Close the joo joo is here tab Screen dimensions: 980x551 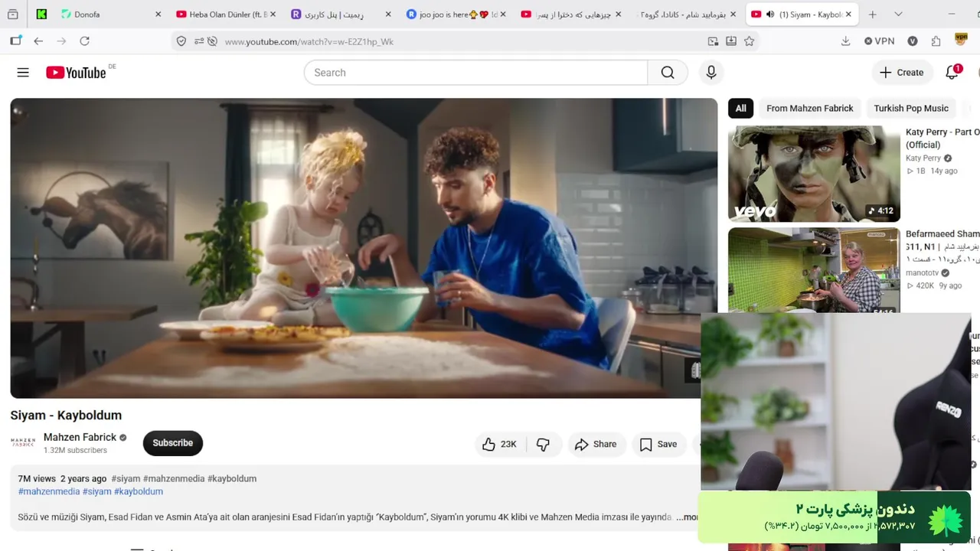(503, 15)
